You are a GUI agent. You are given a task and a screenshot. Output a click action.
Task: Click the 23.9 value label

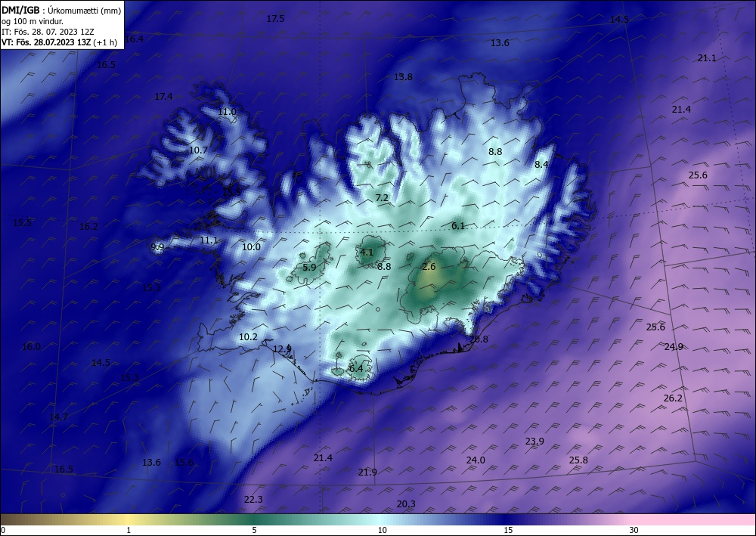[x=534, y=442]
